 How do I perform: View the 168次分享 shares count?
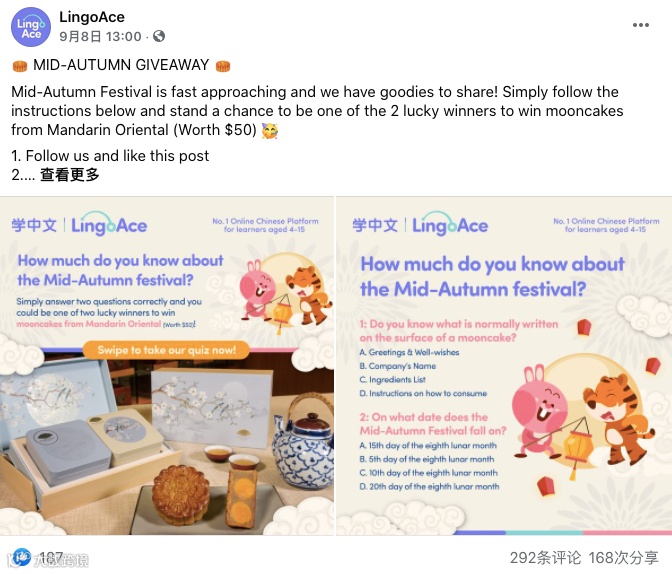click(624, 558)
